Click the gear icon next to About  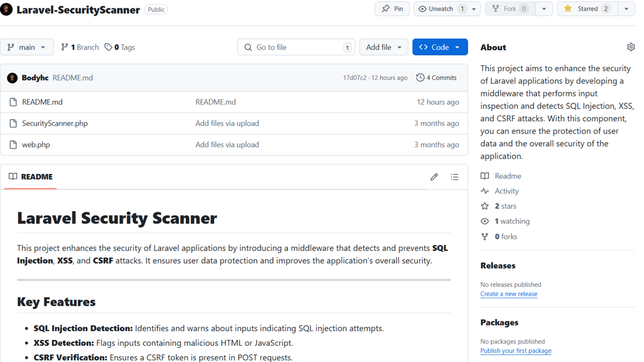tap(631, 47)
